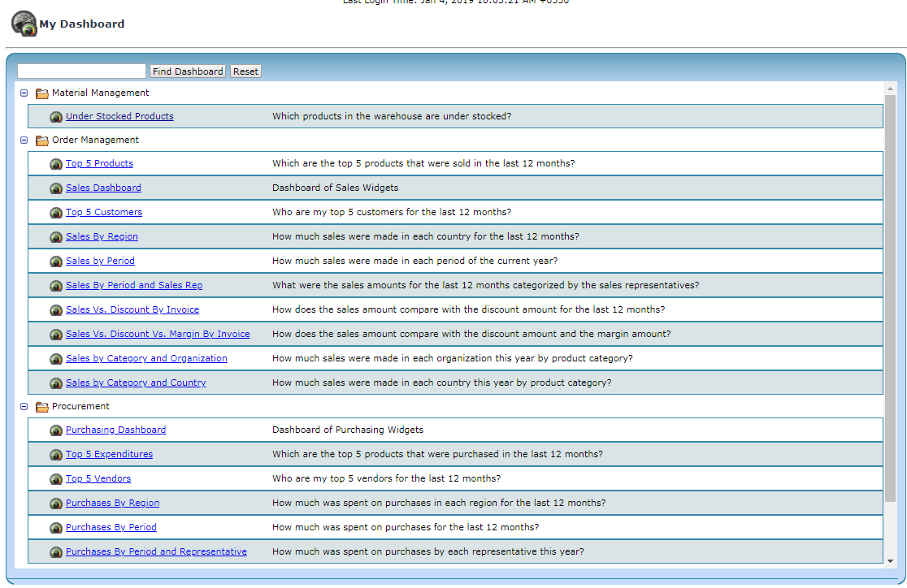Click gauge icon beside Sales by Category and Organization

(56, 359)
